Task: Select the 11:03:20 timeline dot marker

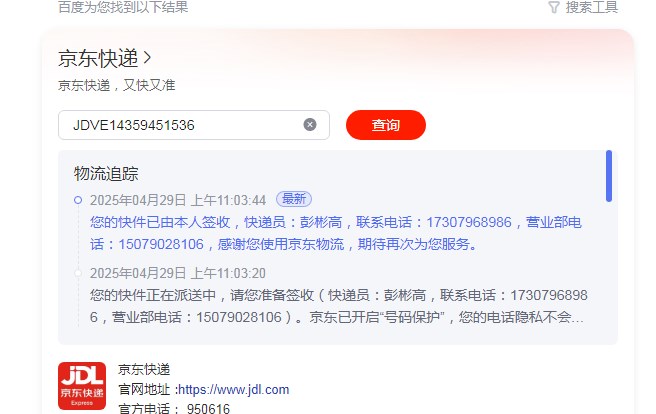Action: [x=78, y=273]
